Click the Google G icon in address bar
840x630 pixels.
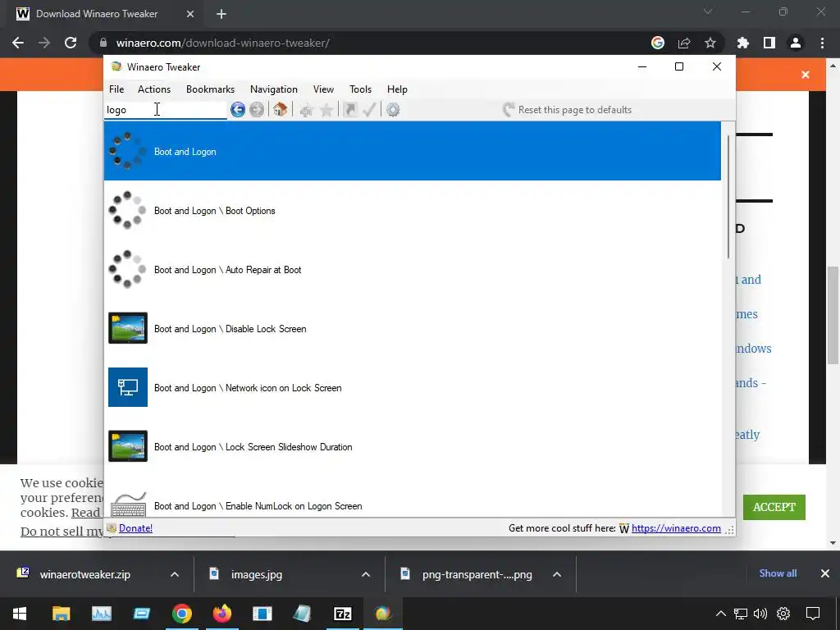[658, 43]
